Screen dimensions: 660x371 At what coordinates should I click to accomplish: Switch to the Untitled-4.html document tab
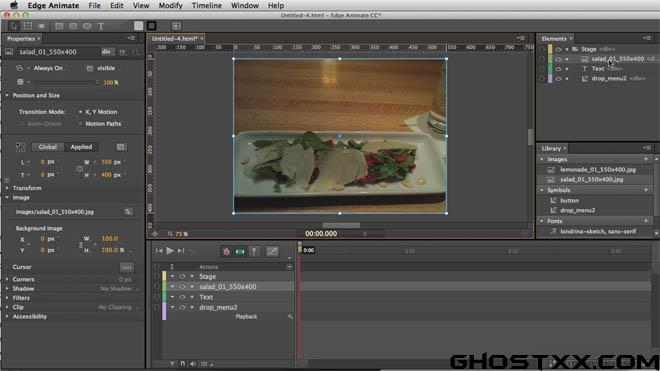coord(174,38)
